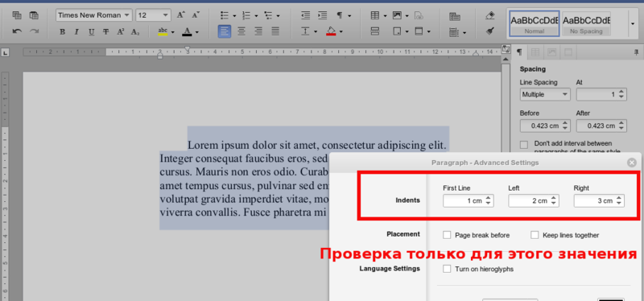Screen dimensions: 644x301
Task: Toggle Underline formatting
Action: click(91, 31)
